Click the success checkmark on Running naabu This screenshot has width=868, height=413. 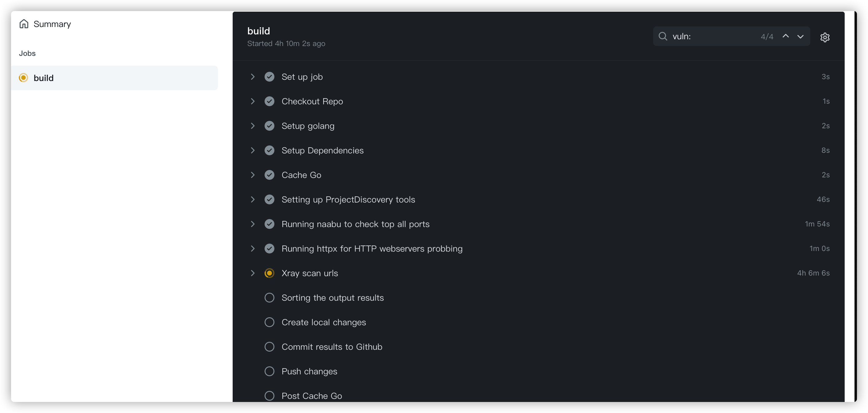[269, 224]
